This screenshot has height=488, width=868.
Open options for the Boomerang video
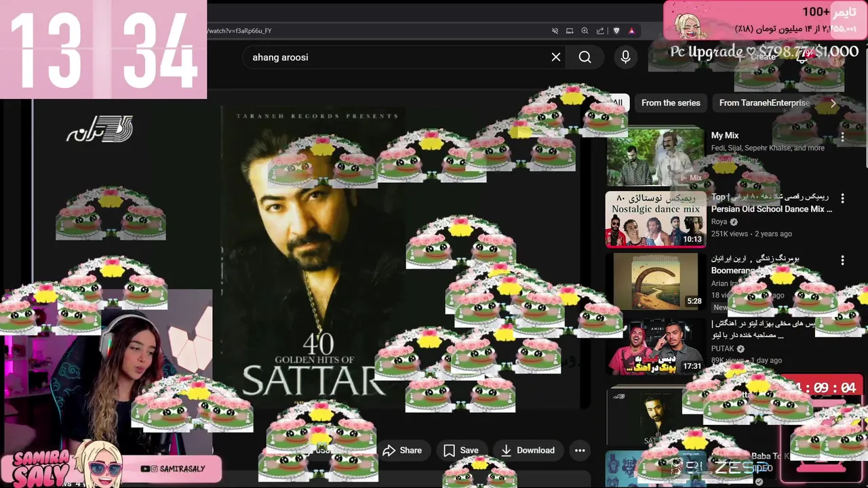[x=842, y=260]
